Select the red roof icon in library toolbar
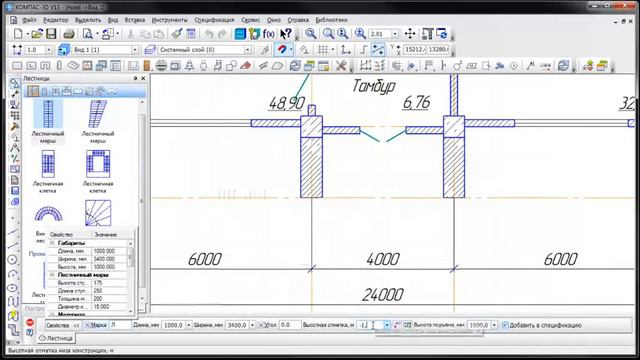The image size is (640, 360). tap(245, 65)
